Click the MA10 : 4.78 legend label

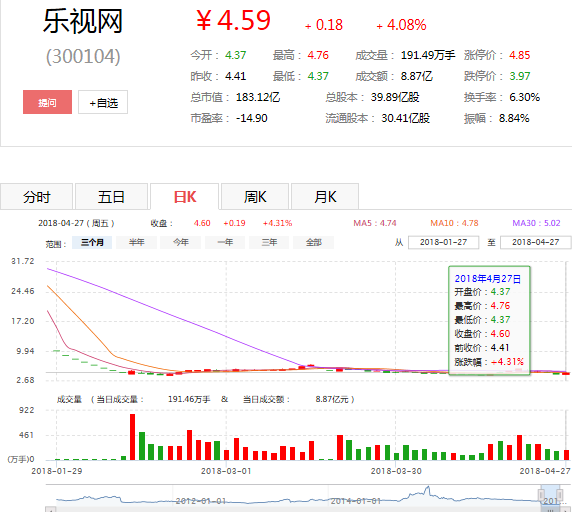tap(454, 223)
